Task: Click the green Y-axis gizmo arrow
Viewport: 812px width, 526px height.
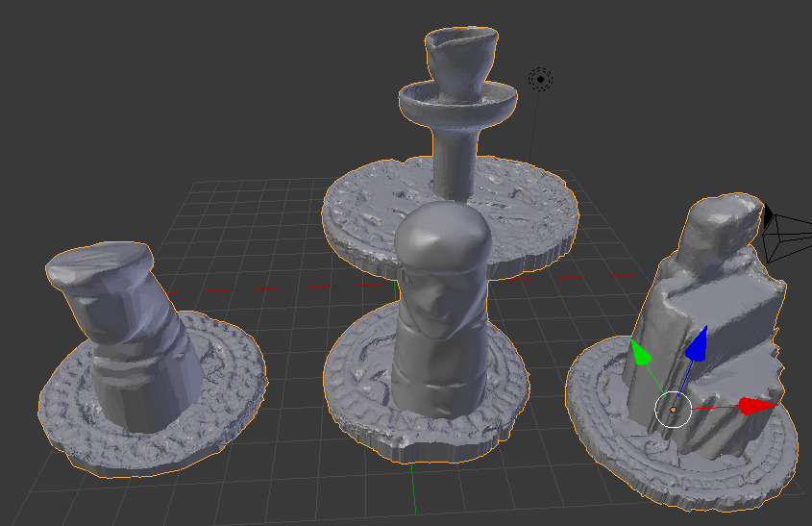Action: coord(639,352)
